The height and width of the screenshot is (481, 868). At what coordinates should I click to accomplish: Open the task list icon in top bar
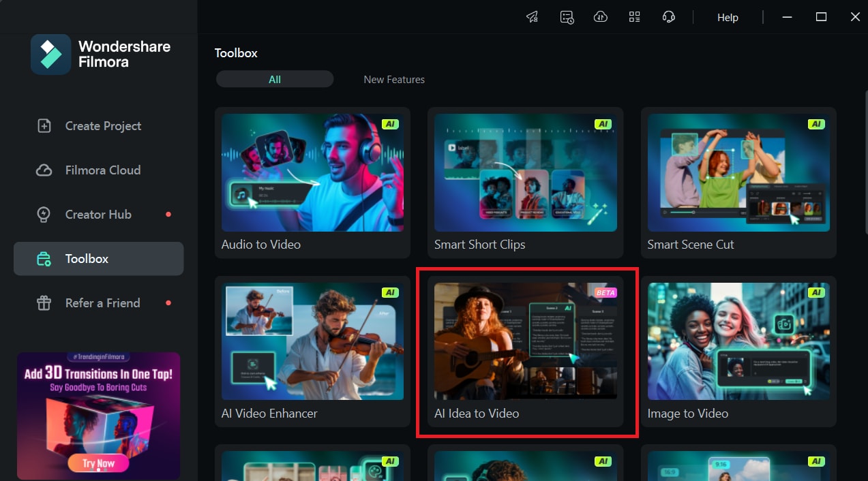pos(567,17)
